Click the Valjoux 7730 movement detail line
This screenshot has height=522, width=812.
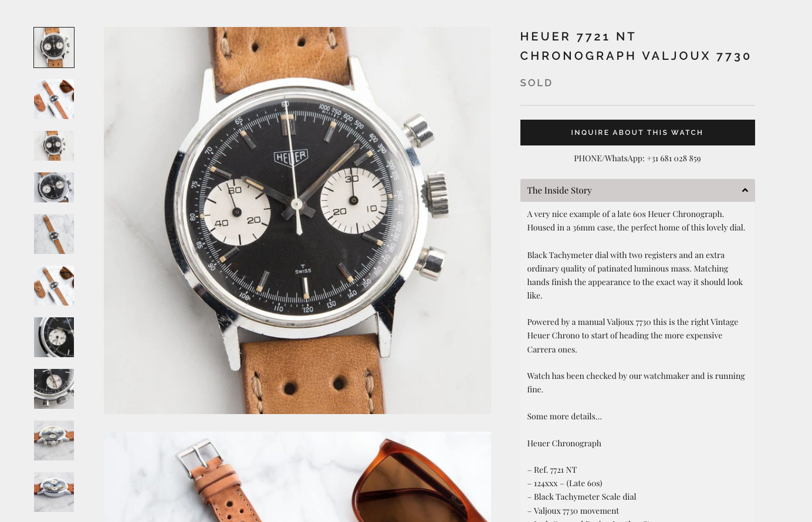(573, 511)
